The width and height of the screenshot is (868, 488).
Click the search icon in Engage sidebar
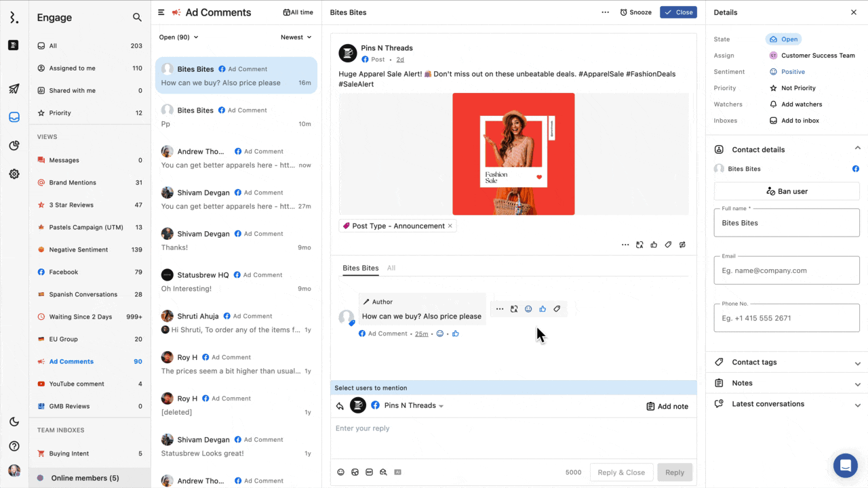[x=137, y=18]
